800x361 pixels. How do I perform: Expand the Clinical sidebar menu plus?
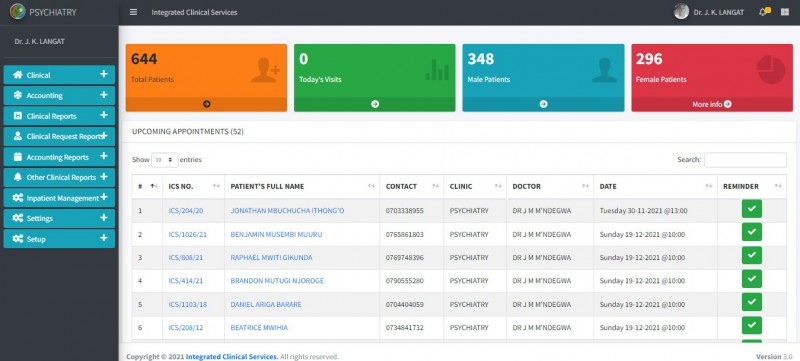click(x=104, y=74)
